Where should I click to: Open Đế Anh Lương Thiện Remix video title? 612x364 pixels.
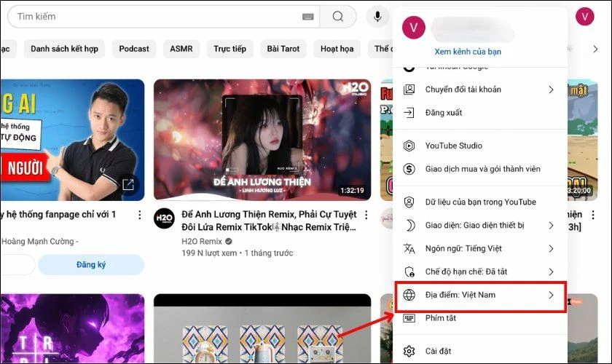269,221
